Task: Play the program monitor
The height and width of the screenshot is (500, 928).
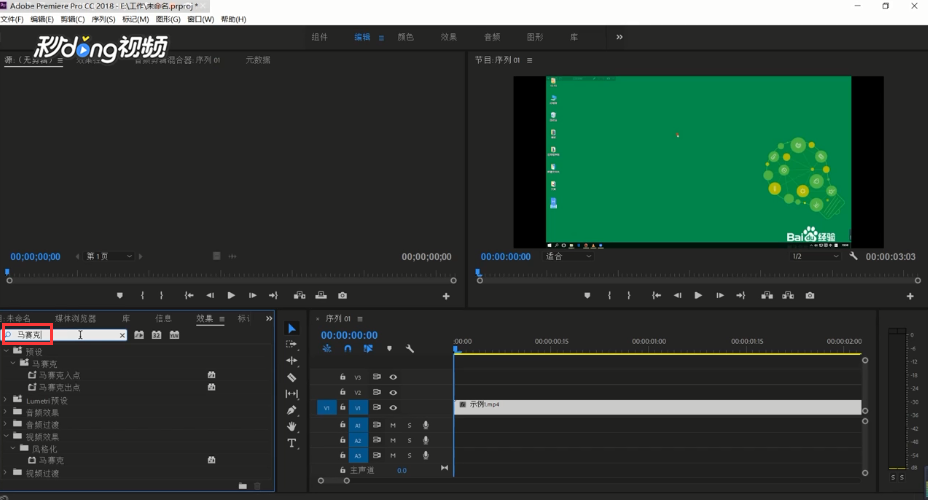Action: 698,295
